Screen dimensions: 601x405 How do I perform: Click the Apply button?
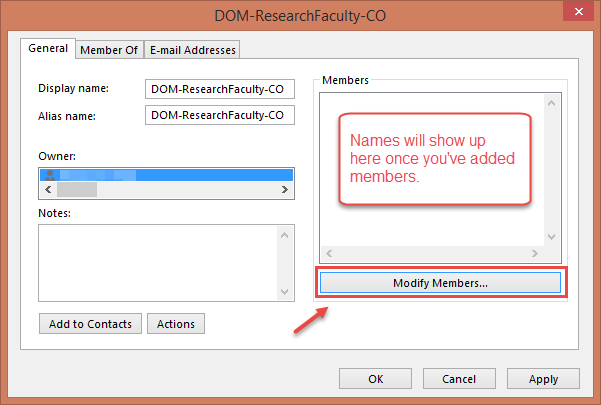click(x=543, y=379)
